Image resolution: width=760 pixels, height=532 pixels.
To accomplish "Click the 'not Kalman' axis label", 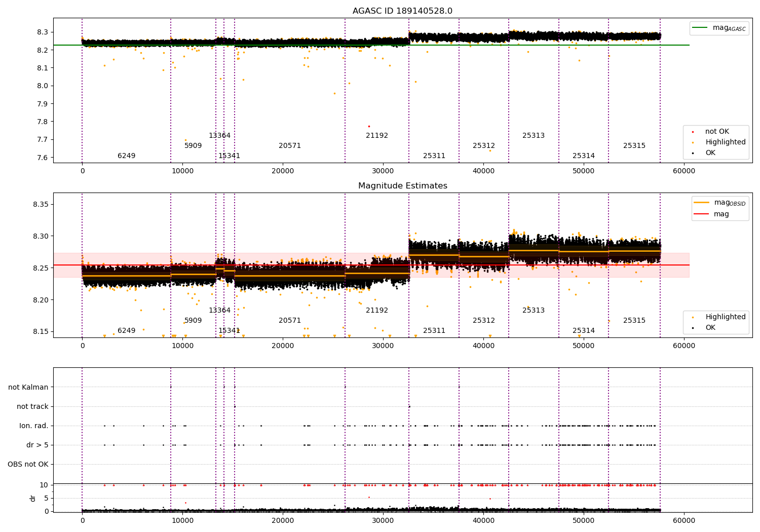I will [x=28, y=388].
